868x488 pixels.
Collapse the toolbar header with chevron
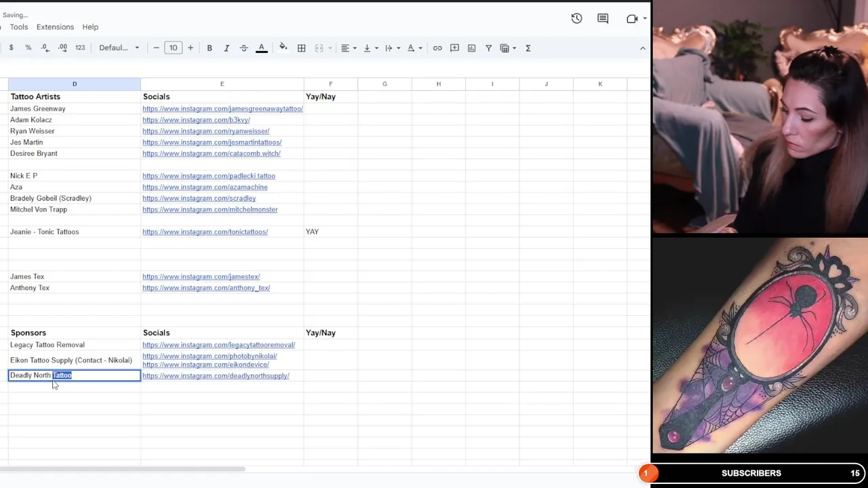[642, 47]
